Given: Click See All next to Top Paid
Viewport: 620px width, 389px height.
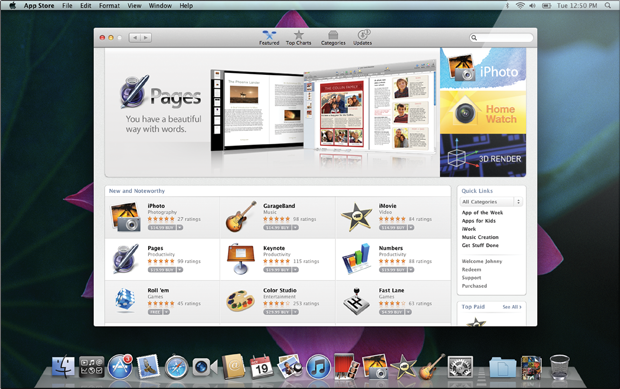Looking at the screenshot, I should (x=512, y=307).
